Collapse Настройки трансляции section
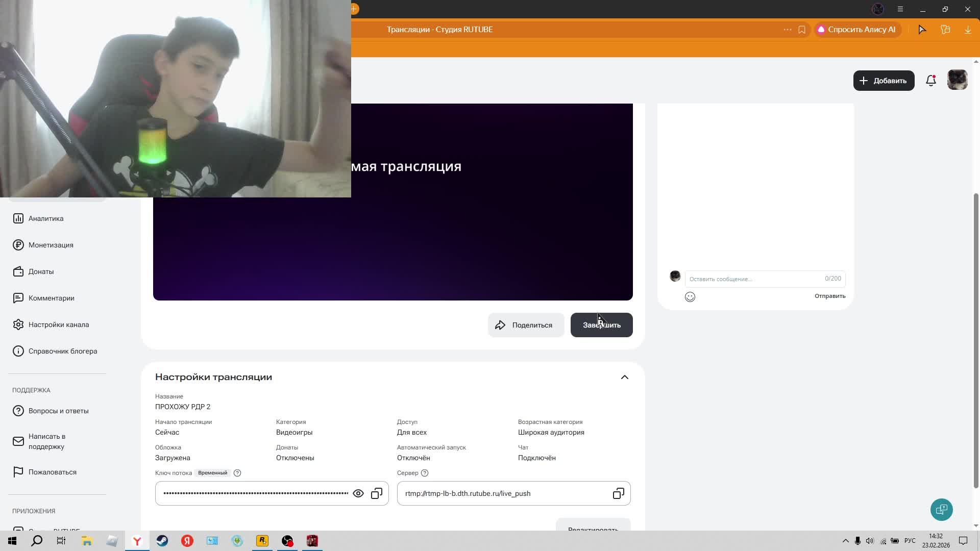 [x=624, y=377]
